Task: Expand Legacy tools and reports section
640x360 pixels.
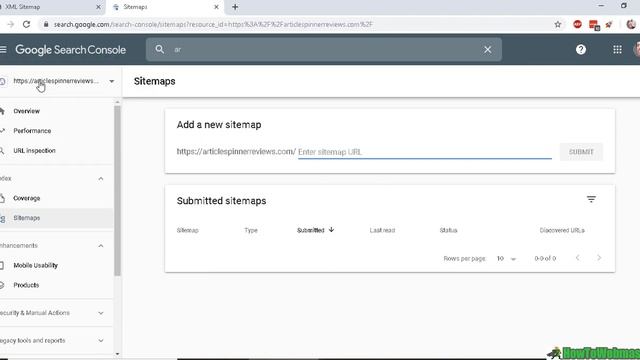Action: pos(100,340)
